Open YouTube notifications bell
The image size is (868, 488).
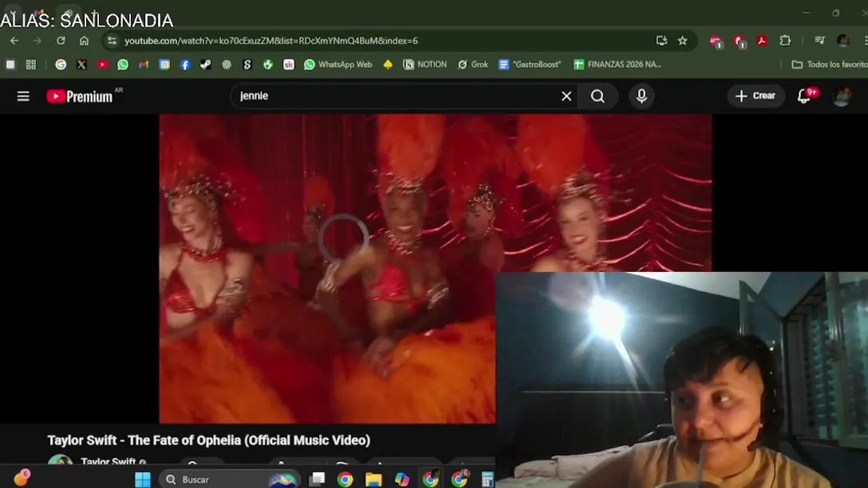(804, 96)
